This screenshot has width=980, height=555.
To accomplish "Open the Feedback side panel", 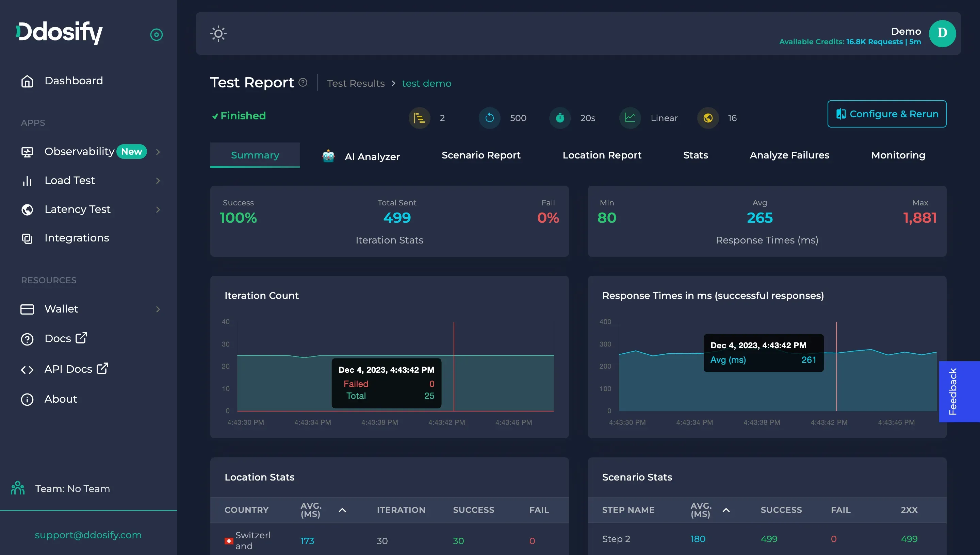I will (953, 391).
